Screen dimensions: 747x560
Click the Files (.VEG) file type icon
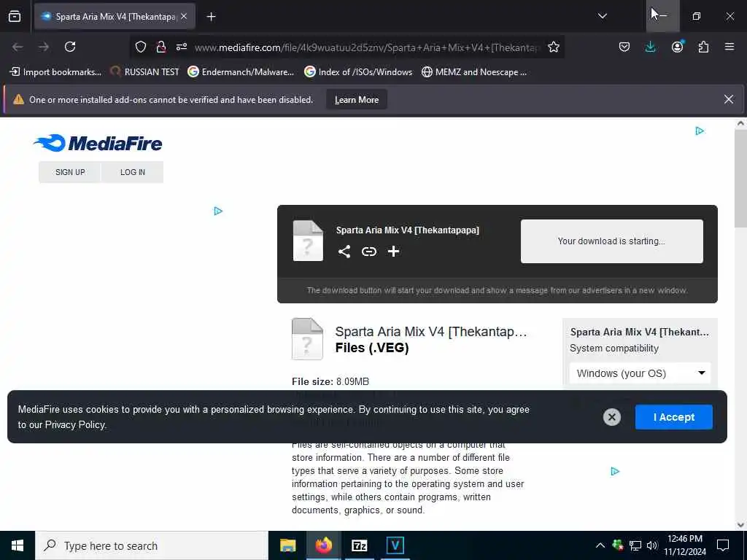[x=307, y=338]
